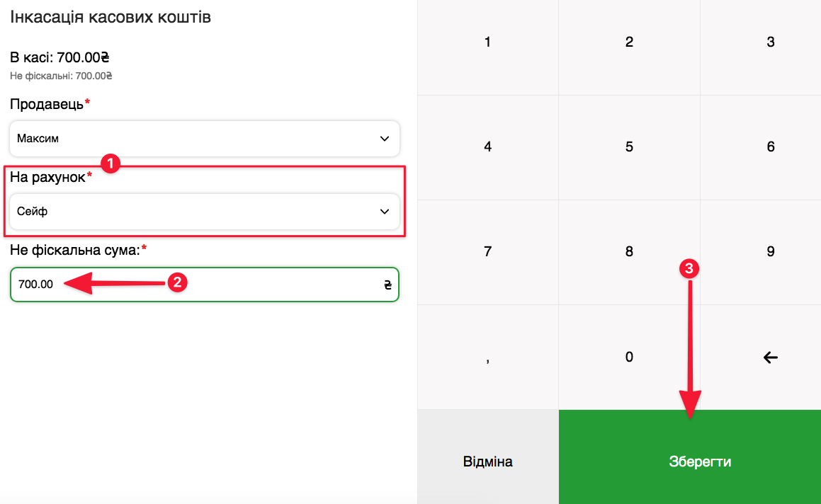
Task: Tap digit 3 on the numeric keypad
Action: pos(771,42)
